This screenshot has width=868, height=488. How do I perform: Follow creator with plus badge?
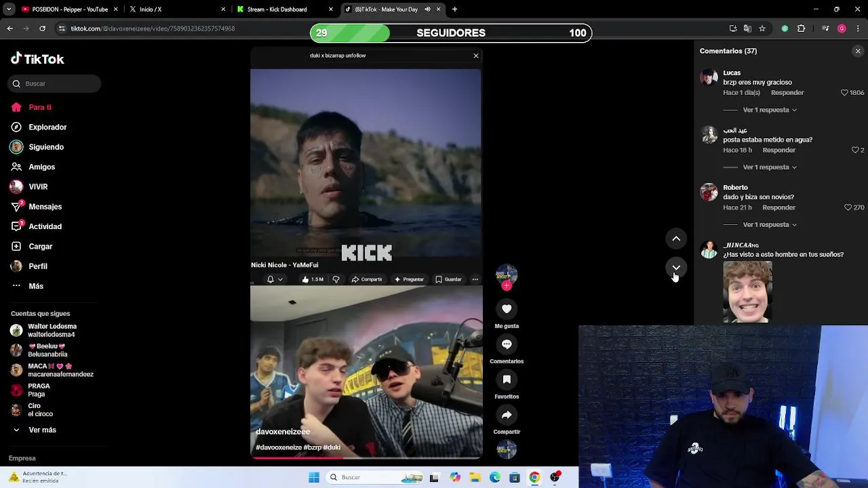pyautogui.click(x=507, y=286)
